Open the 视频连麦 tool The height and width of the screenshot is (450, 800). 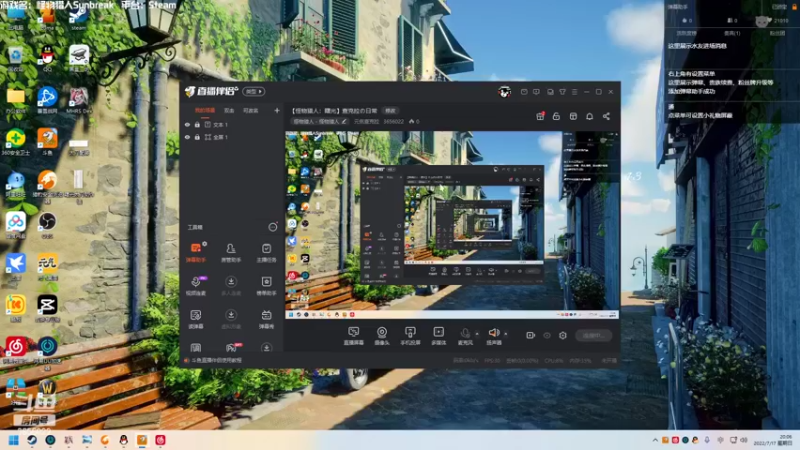(196, 286)
